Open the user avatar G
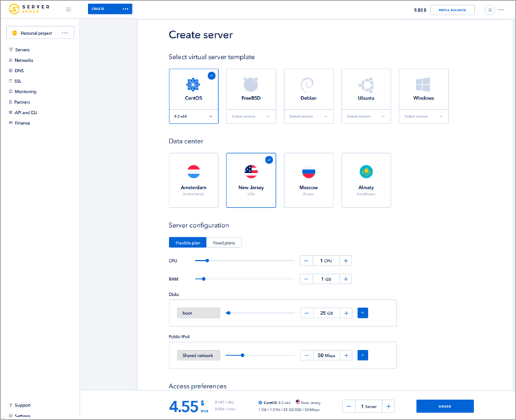Image resolution: width=516 pixels, height=420 pixels. point(490,10)
